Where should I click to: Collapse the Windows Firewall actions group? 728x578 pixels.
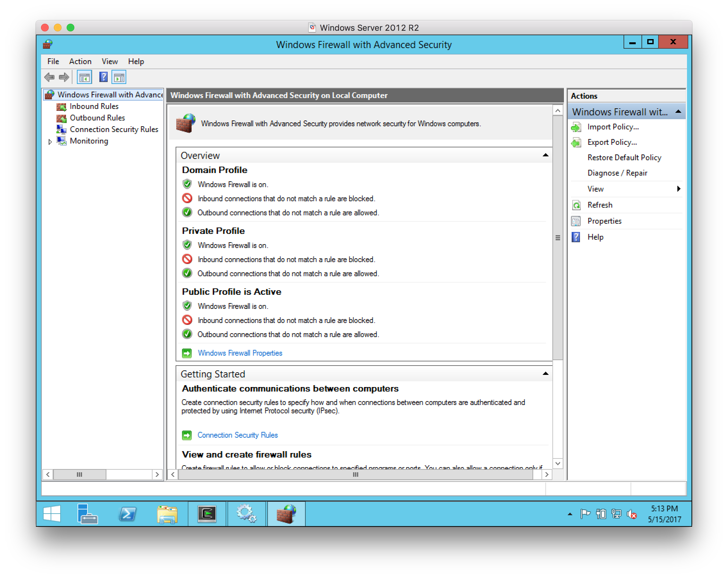pyautogui.click(x=678, y=111)
